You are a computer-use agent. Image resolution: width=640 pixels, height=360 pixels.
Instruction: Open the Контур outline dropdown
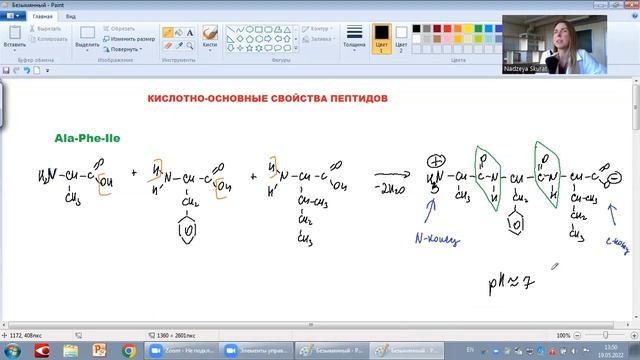click(x=318, y=29)
